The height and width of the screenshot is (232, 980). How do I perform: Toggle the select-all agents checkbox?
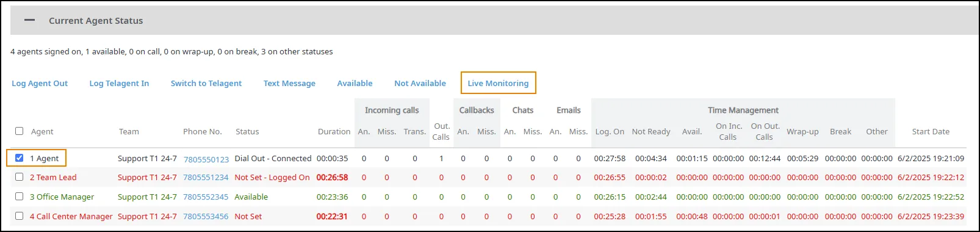click(x=19, y=131)
